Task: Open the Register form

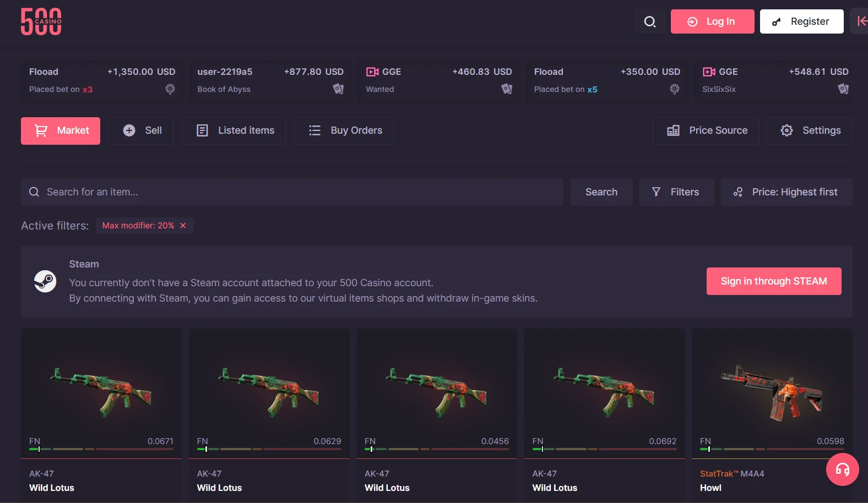Action: point(801,21)
